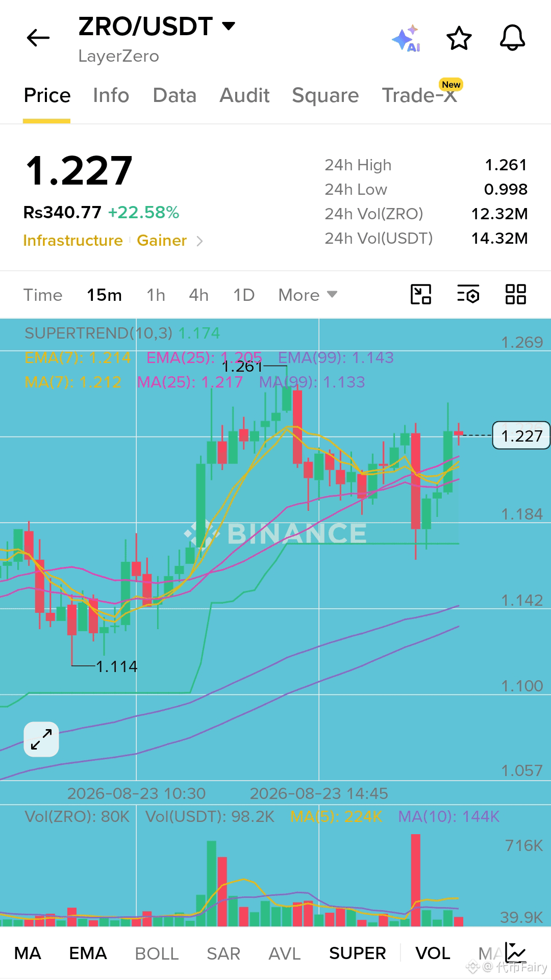Viewport: 551px width, 980px height.
Task: Switch to the Price tab
Action: [47, 96]
